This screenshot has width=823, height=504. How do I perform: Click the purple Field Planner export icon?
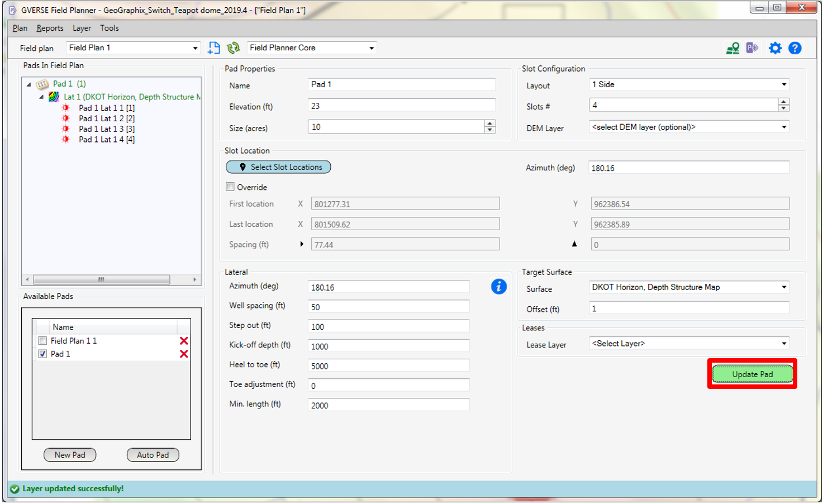[x=753, y=48]
